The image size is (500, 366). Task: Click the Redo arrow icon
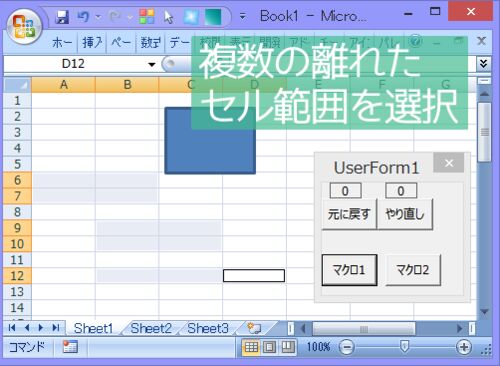point(115,17)
